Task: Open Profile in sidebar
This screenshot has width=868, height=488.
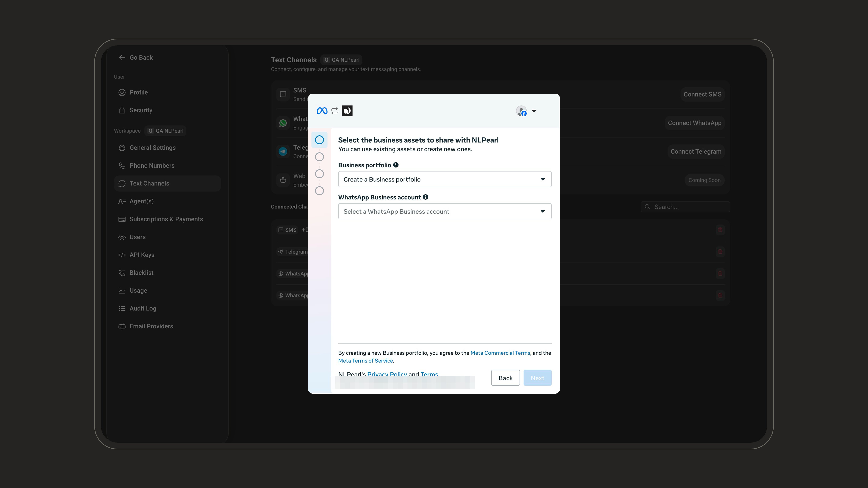Action: 167,92
